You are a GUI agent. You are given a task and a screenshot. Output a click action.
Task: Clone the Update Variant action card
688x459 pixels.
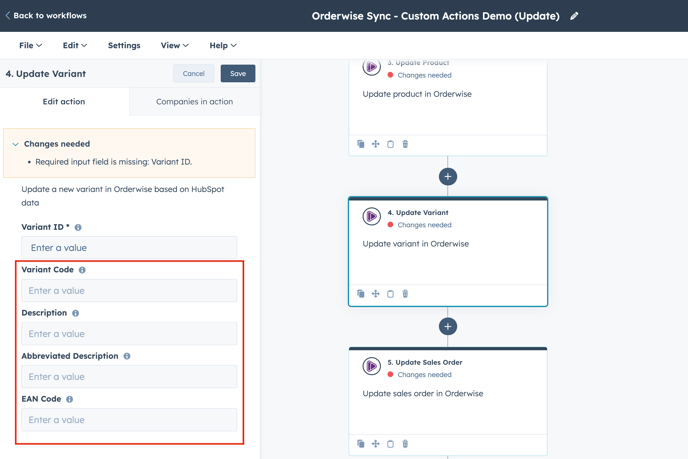tap(361, 294)
